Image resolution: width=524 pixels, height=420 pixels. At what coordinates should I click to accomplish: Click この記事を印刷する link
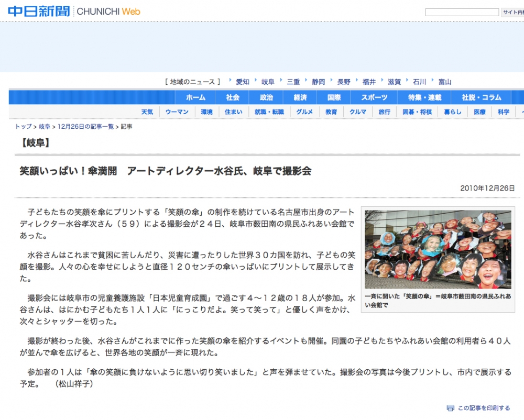pyautogui.click(x=484, y=408)
